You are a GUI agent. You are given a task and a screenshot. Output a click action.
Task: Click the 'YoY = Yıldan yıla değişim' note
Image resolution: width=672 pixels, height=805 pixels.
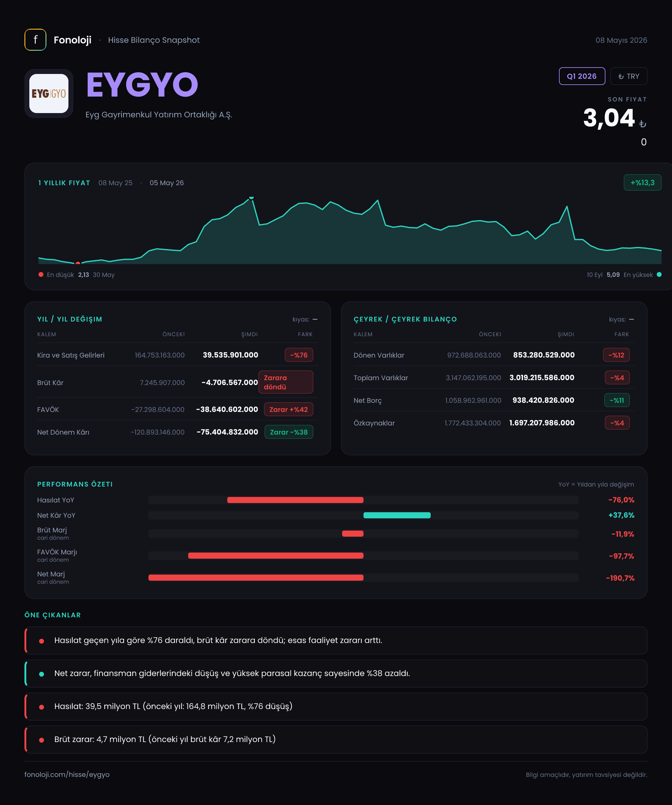click(x=596, y=484)
